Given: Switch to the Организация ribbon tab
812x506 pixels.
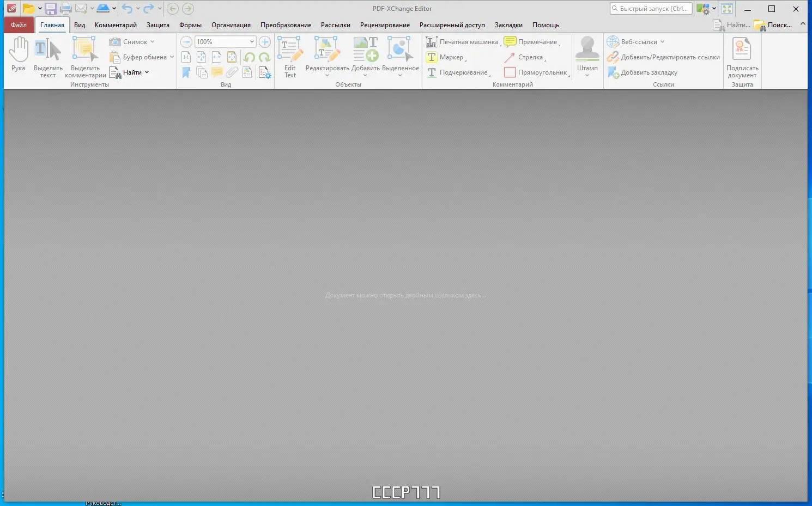Looking at the screenshot, I should click(x=231, y=25).
